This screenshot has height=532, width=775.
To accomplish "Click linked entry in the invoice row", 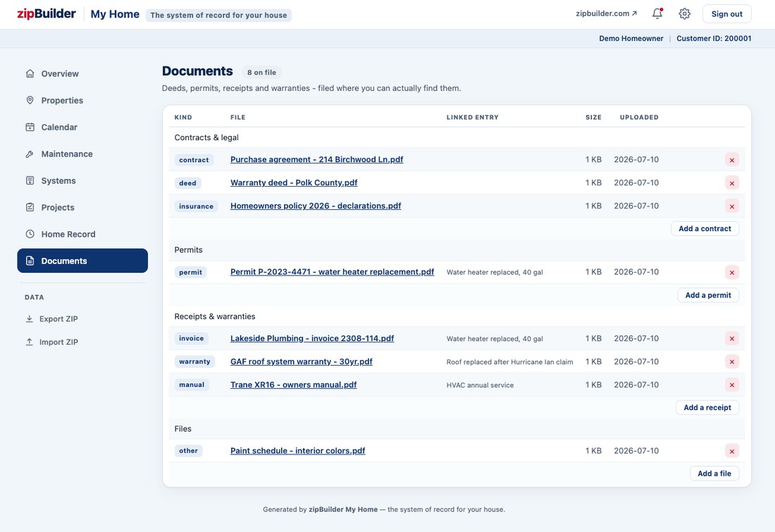I will [x=495, y=339].
